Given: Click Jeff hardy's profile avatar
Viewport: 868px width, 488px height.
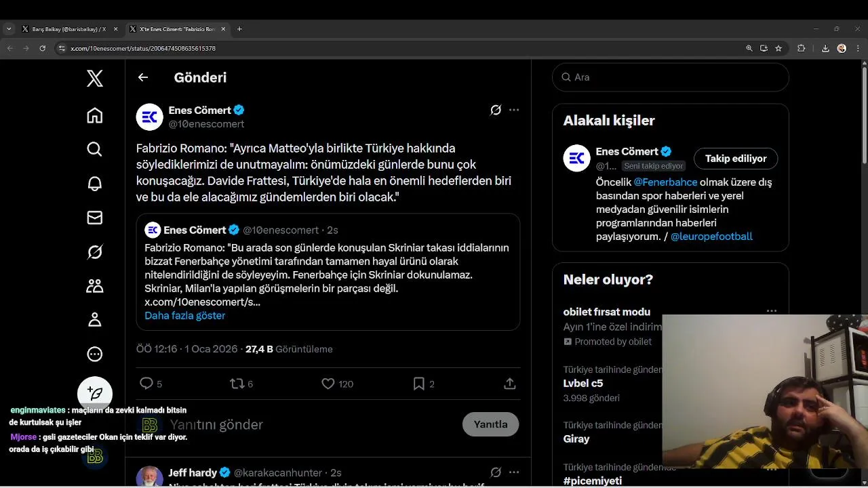Looking at the screenshot, I should point(150,476).
